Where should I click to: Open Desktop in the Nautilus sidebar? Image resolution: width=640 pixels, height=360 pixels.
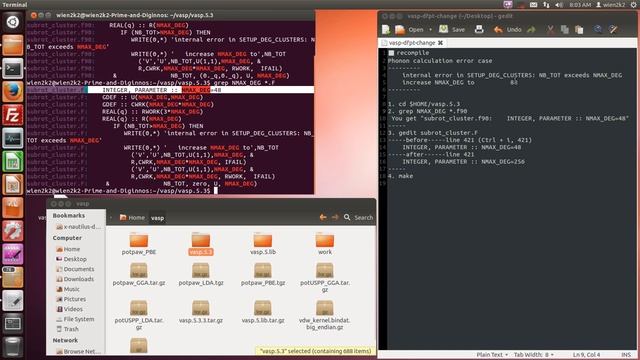pyautogui.click(x=71, y=259)
